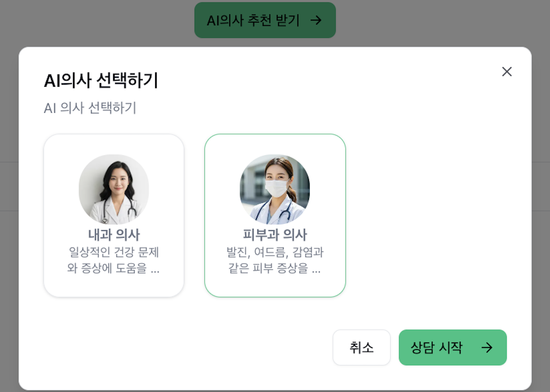Choose the 내과 의사 card
This screenshot has height=392, width=550.
point(114,215)
